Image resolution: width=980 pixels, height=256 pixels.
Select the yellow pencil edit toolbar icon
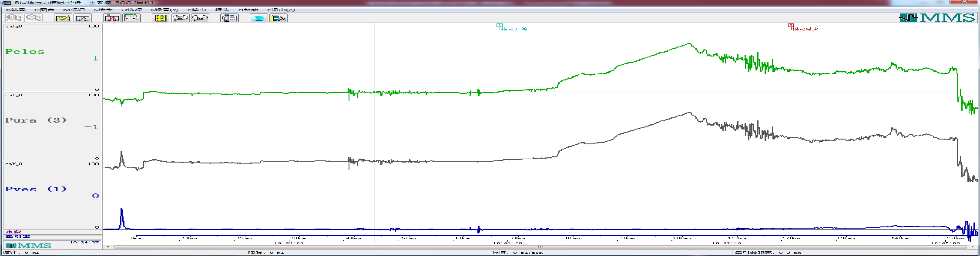click(63, 18)
